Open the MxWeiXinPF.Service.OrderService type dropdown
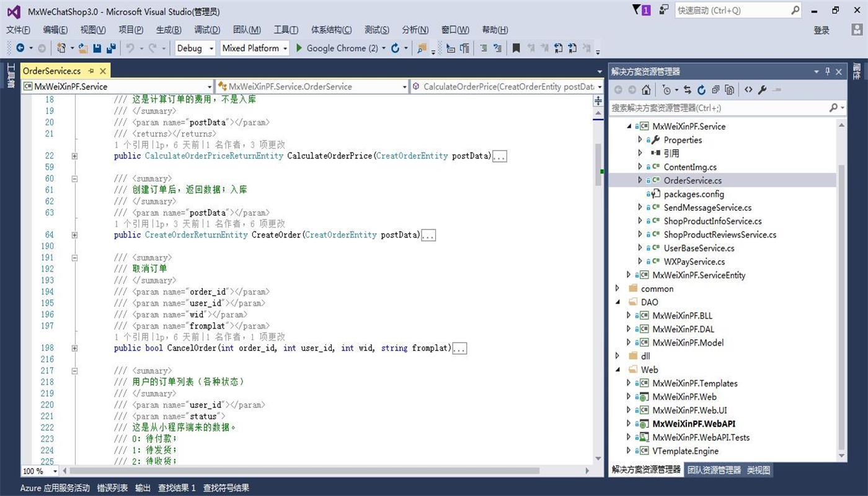Screen dimensions: 868x496 [x=311, y=87]
